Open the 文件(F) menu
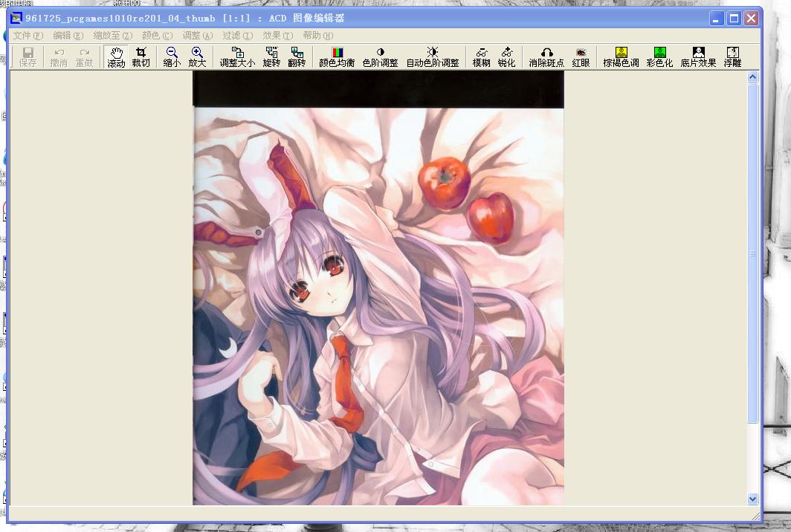Screen dimensions: 791x532 pyautogui.click(x=28, y=36)
